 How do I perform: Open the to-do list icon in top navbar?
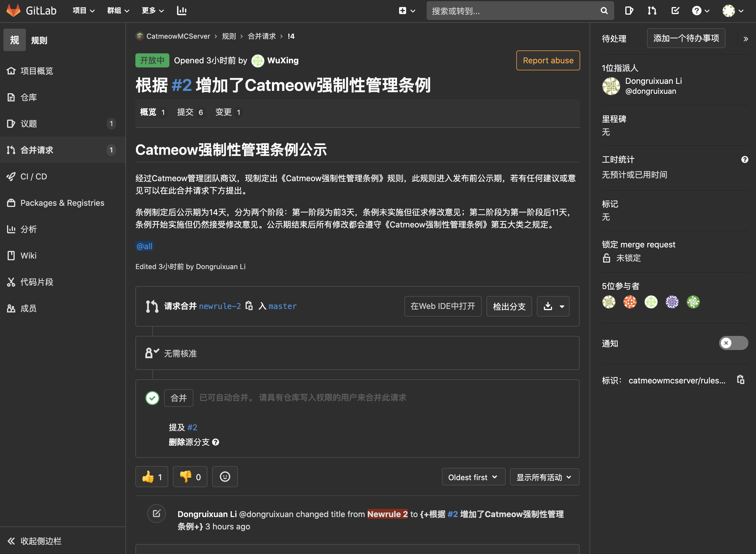[x=675, y=11]
